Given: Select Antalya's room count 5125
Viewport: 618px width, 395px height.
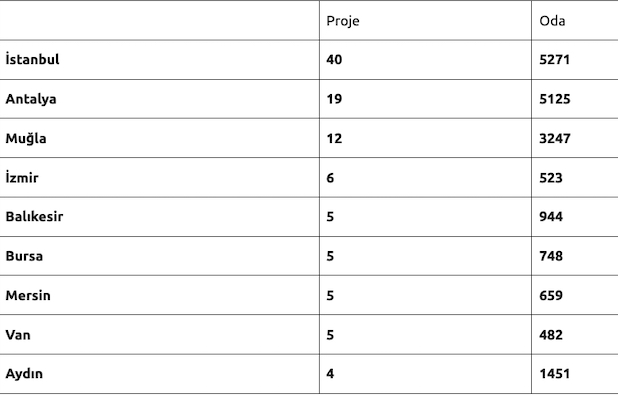Looking at the screenshot, I should tap(555, 99).
